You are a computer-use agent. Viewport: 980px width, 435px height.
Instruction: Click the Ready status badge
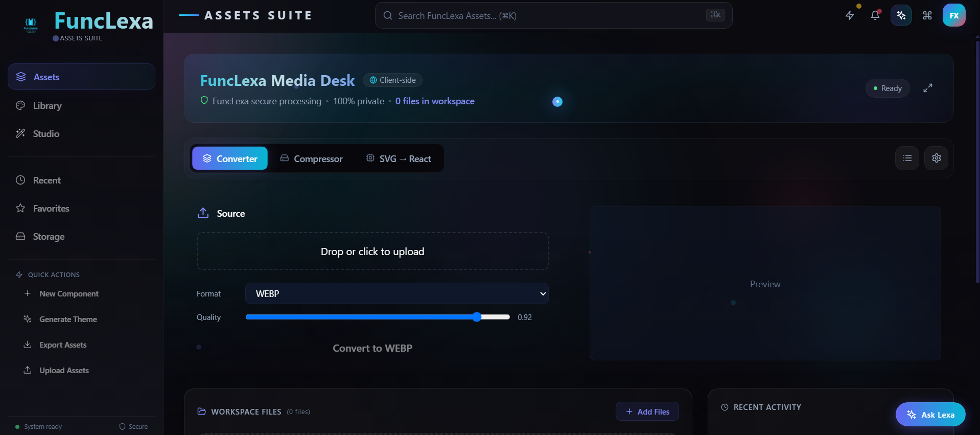point(888,88)
